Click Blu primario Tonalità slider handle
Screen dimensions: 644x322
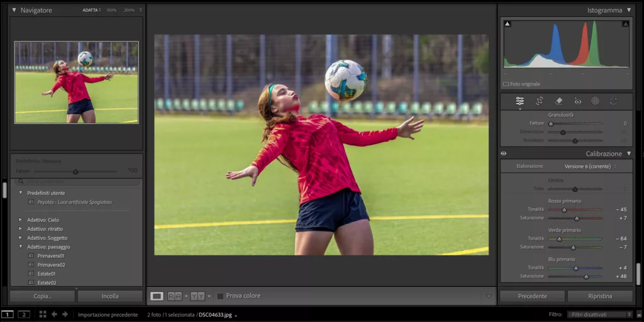coord(576,268)
